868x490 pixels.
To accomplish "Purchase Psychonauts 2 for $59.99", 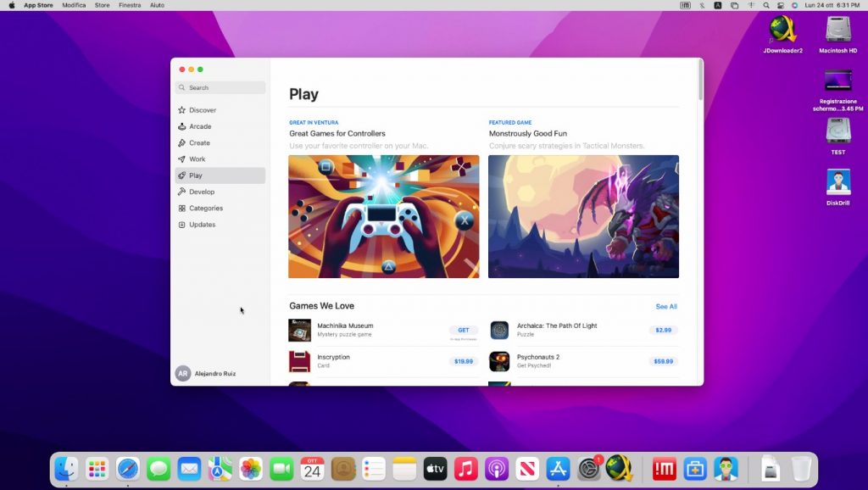I will point(662,360).
